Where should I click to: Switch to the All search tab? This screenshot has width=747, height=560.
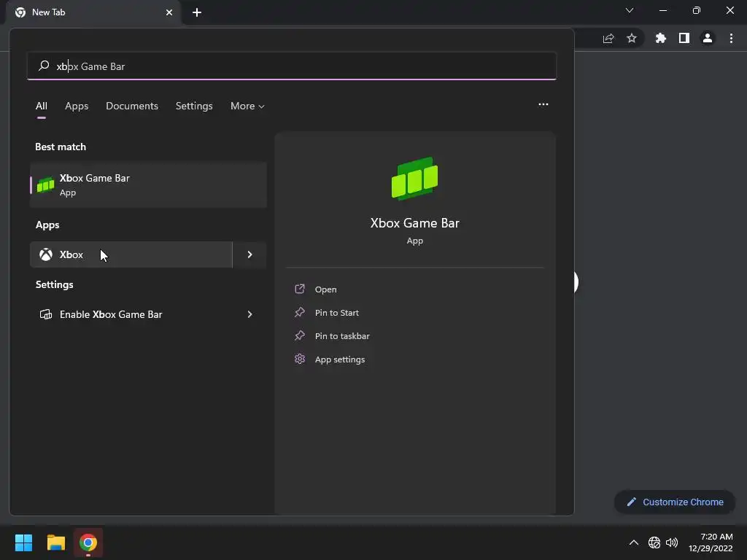pos(42,106)
